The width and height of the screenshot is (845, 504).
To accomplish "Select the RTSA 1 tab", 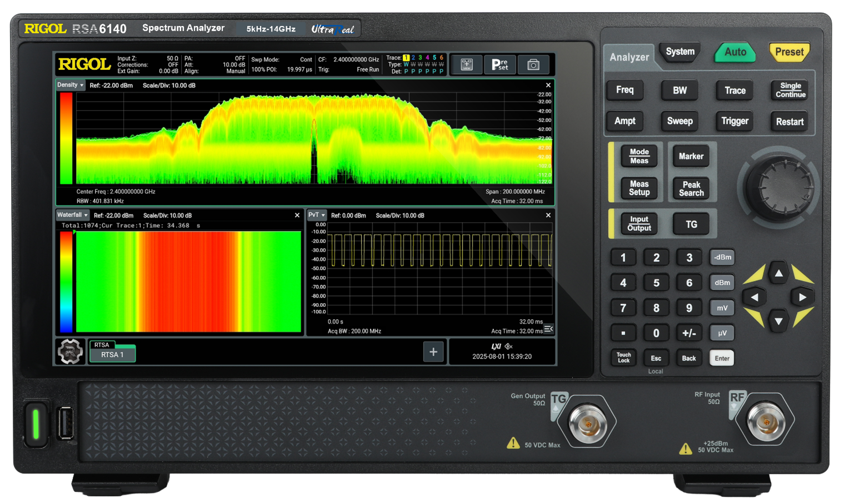I will [112, 354].
